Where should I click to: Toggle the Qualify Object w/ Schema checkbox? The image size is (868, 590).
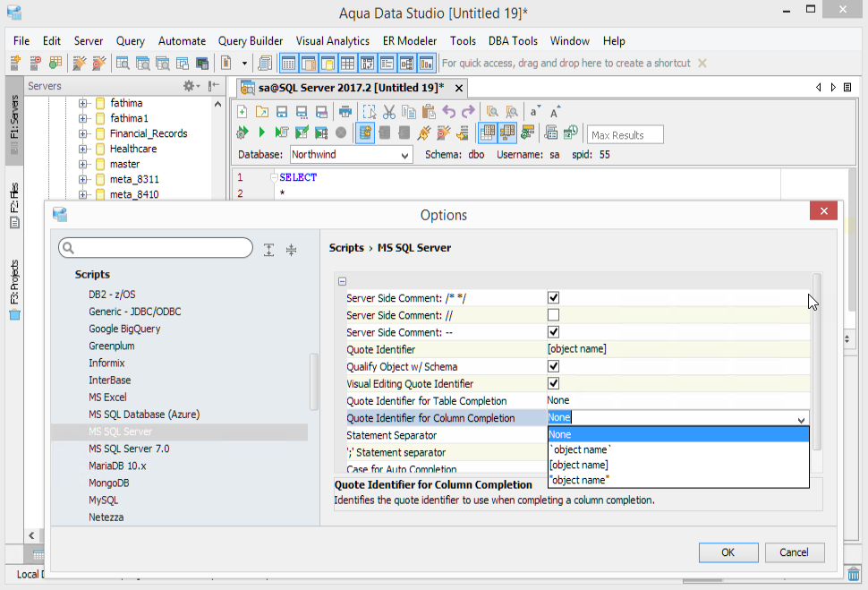coord(553,366)
